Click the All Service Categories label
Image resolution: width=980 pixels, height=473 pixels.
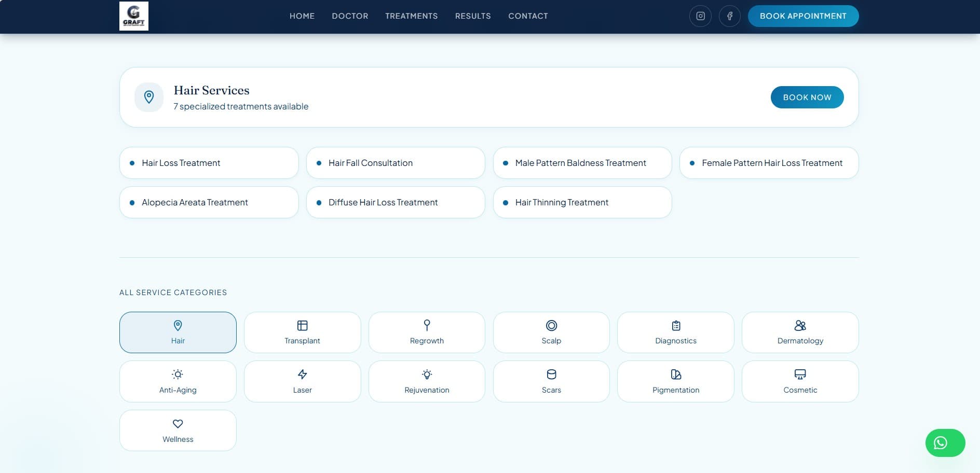click(x=173, y=293)
